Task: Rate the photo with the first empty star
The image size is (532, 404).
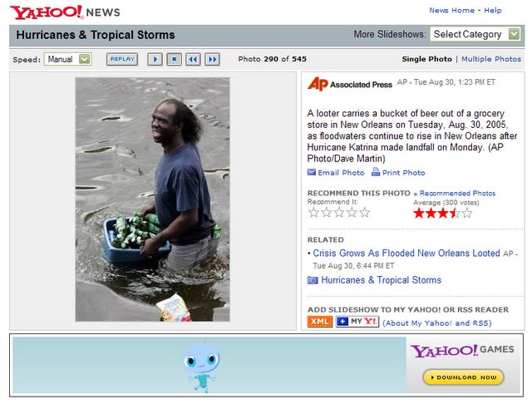Action: tap(314, 213)
